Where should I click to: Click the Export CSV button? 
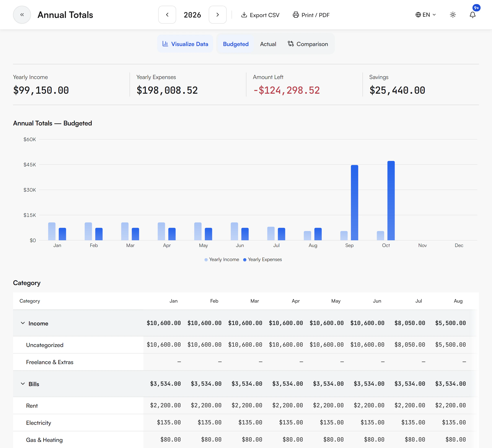260,15
